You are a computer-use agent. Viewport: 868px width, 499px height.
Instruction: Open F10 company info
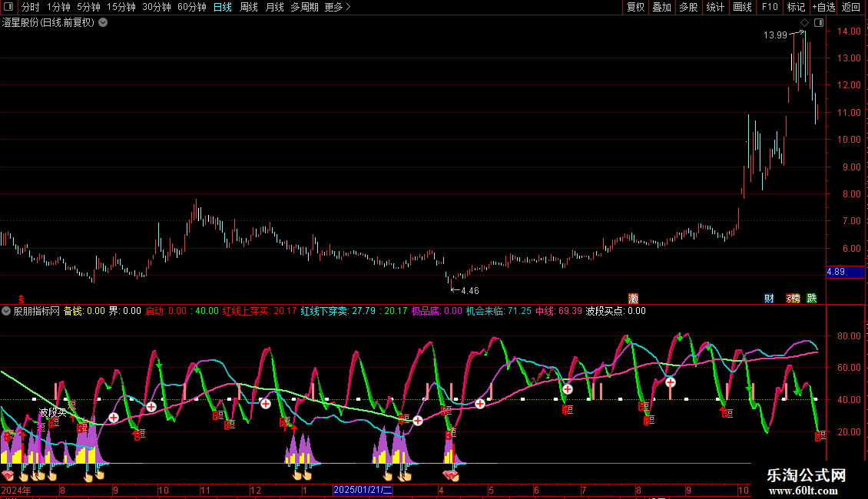click(769, 7)
